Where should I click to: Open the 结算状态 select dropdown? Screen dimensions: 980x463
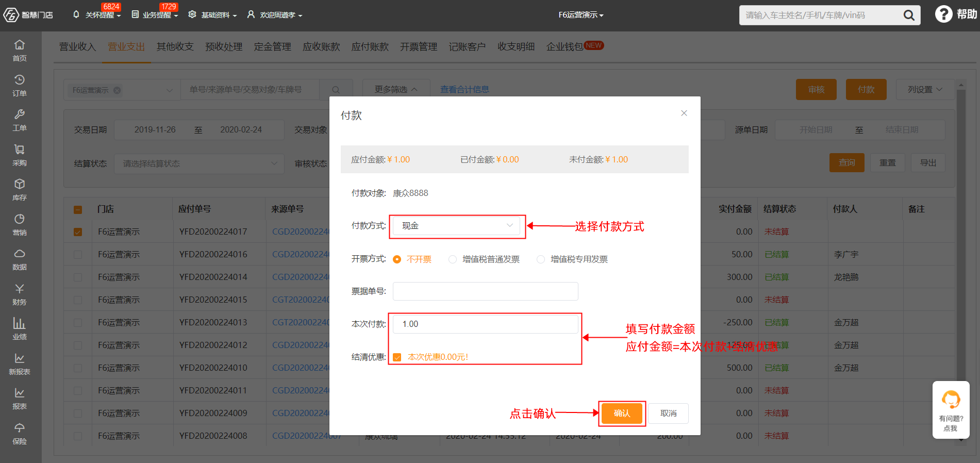199,163
